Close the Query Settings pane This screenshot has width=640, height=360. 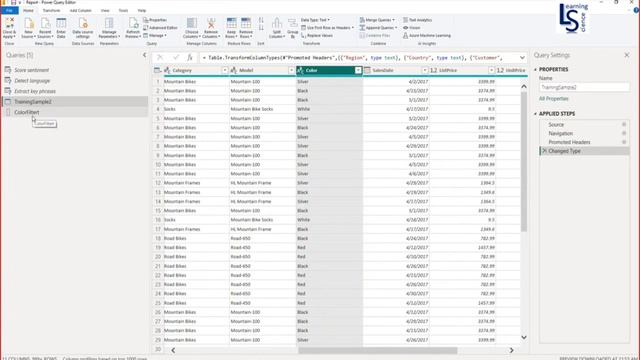(x=627, y=55)
